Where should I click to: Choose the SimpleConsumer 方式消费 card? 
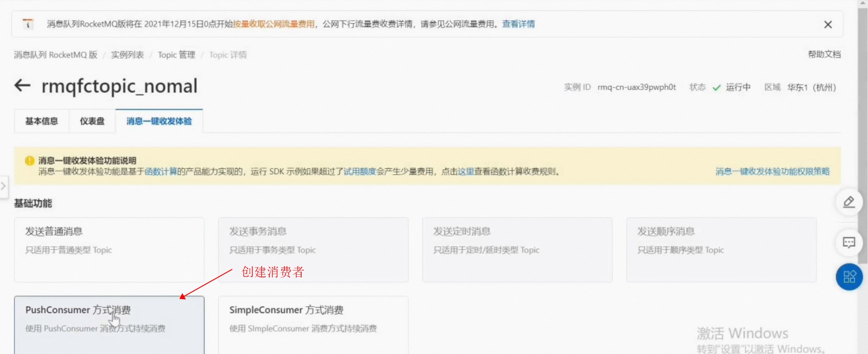(313, 325)
